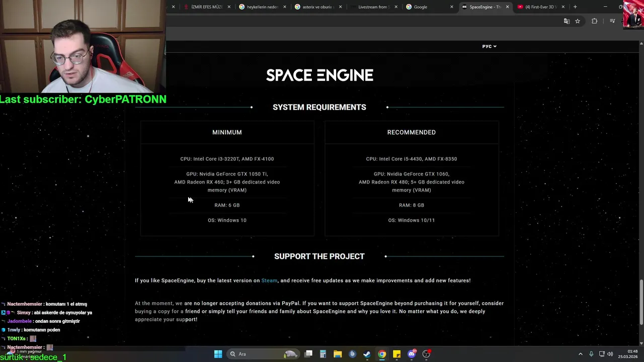Open File Explorer from the taskbar
The width and height of the screenshot is (644, 362).
pyautogui.click(x=338, y=354)
